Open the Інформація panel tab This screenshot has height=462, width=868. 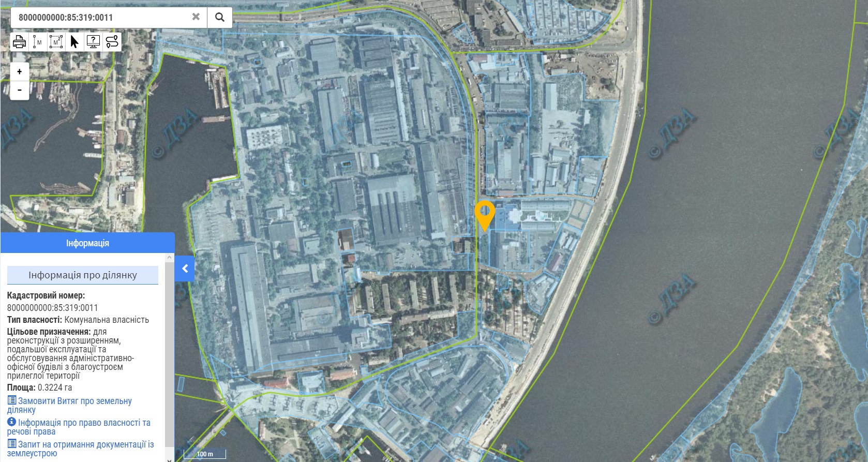click(87, 243)
